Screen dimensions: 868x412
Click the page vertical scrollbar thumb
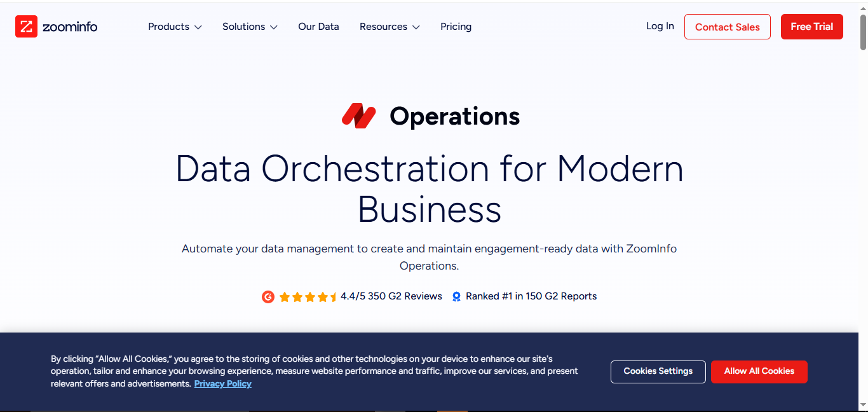coord(863,32)
